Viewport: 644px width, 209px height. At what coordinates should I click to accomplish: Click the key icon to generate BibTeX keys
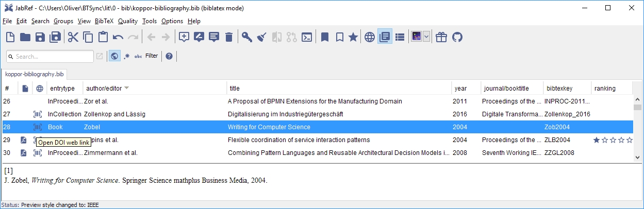246,37
